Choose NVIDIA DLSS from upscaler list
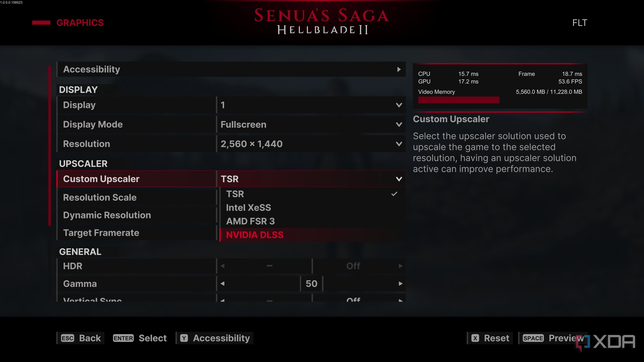 255,235
